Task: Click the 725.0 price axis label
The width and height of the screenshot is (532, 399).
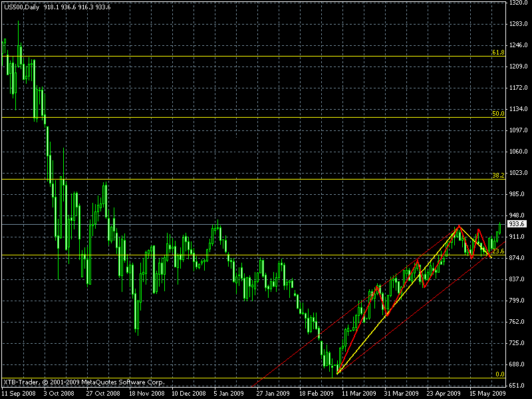Action: point(517,343)
